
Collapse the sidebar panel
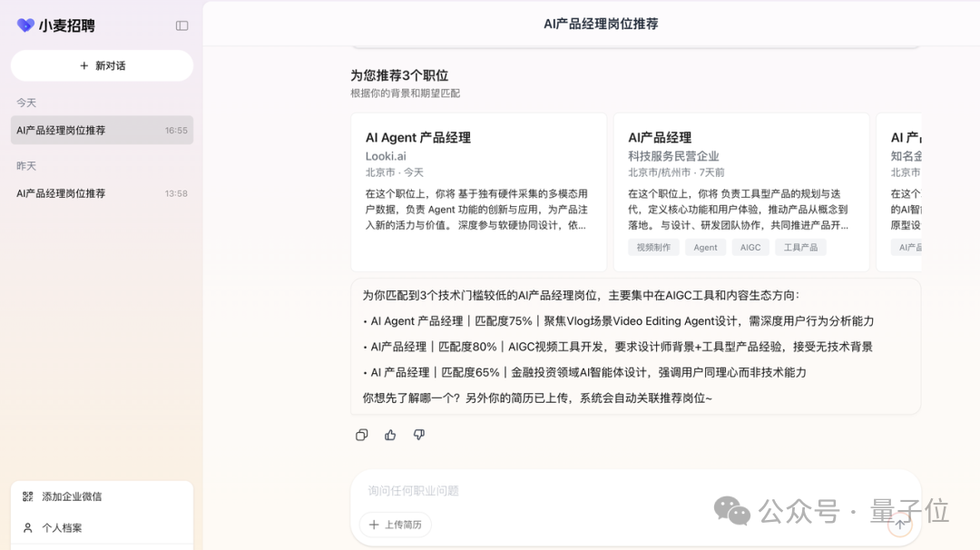click(x=181, y=25)
